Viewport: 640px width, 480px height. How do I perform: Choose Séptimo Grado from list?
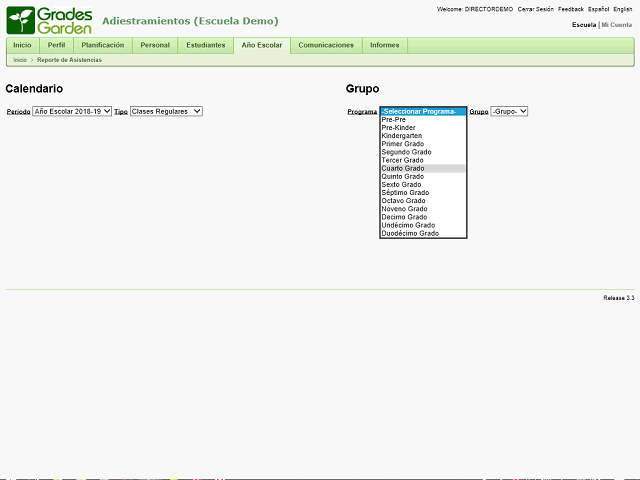(x=405, y=192)
